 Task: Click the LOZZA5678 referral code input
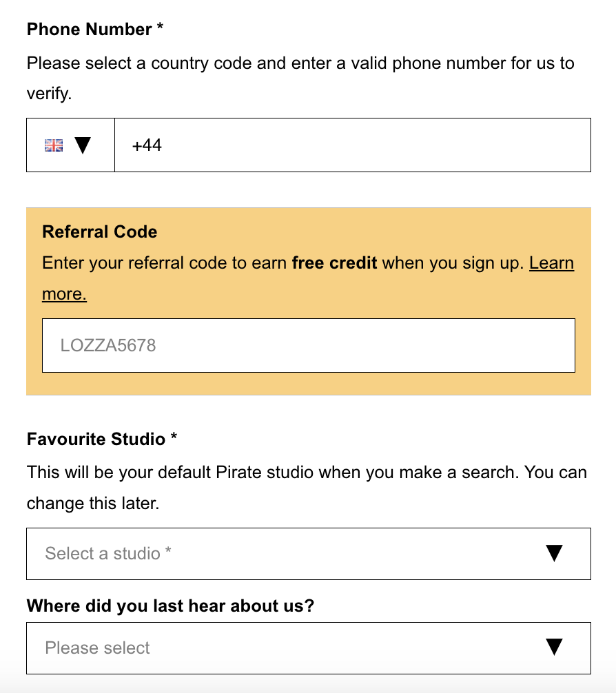coord(309,345)
